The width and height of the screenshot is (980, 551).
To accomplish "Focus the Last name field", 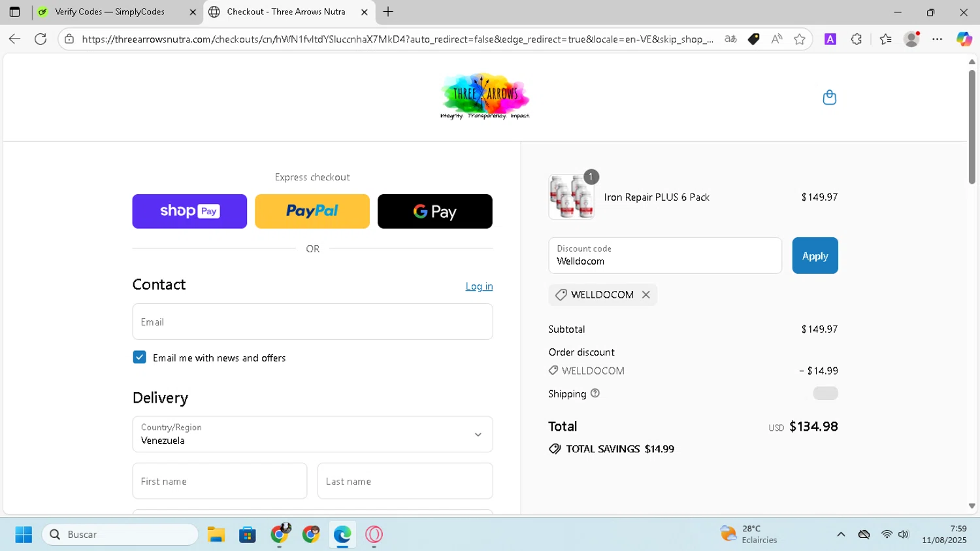I will pos(405,481).
